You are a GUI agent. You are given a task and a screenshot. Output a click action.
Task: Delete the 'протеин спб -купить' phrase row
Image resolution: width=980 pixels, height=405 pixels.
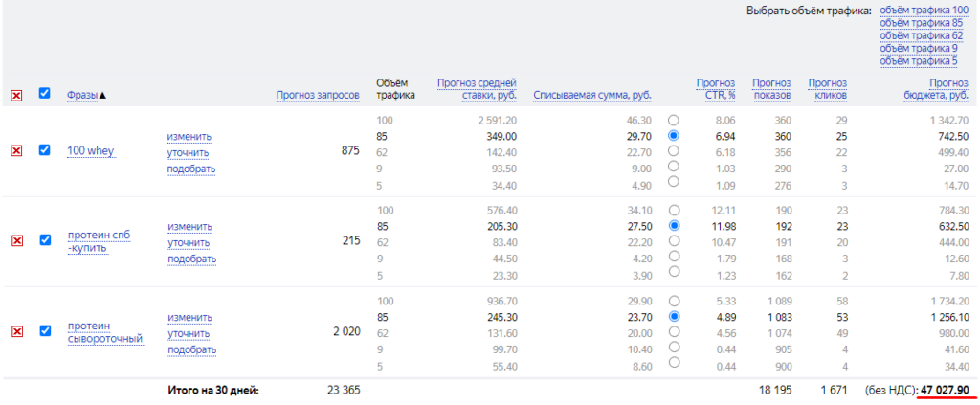coord(16,240)
